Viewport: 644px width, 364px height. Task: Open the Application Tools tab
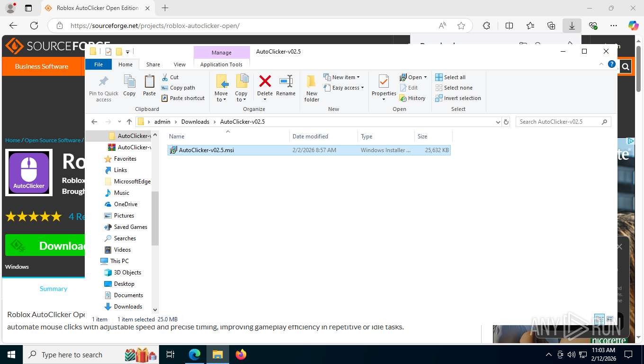[x=221, y=64]
